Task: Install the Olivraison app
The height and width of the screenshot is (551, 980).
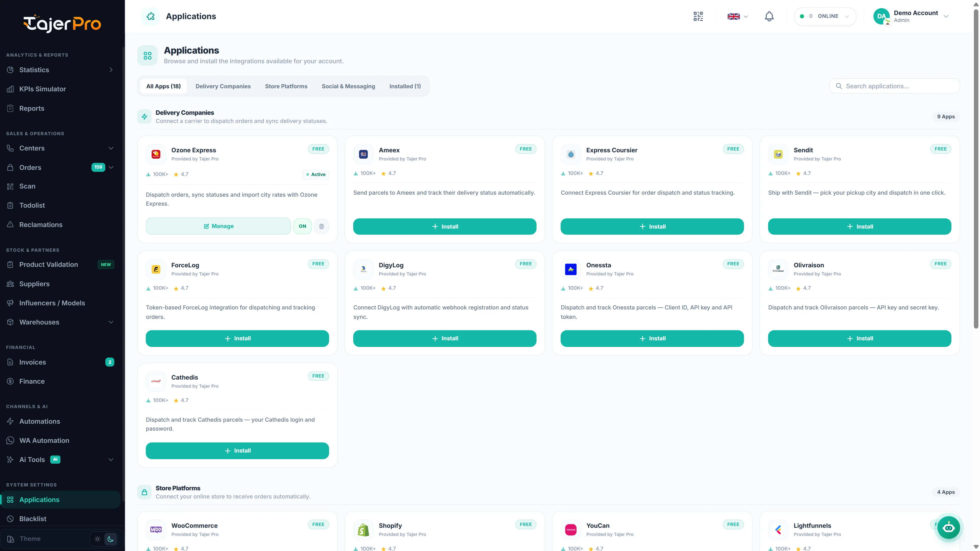Action: (859, 339)
